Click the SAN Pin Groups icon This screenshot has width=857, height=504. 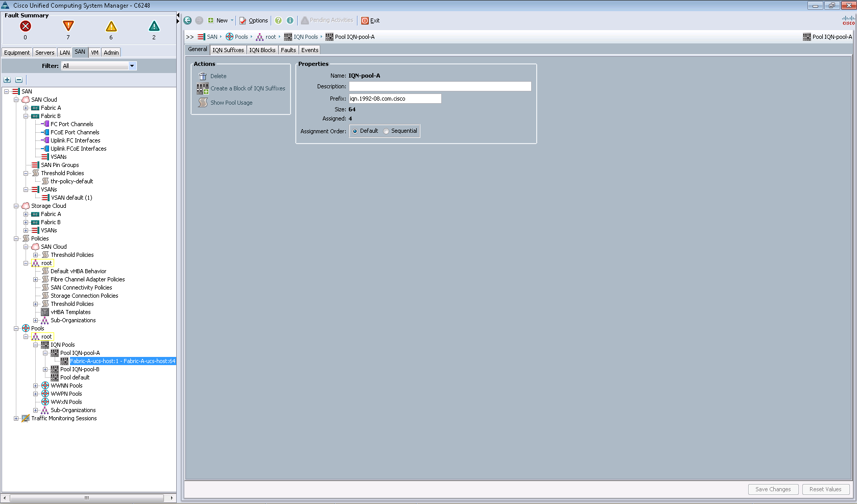35,165
